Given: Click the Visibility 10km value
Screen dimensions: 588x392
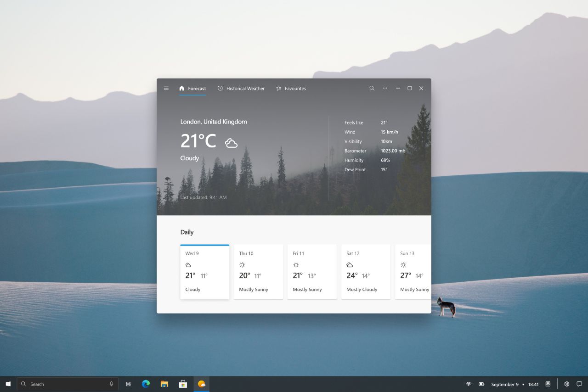Looking at the screenshot, I should 386,141.
